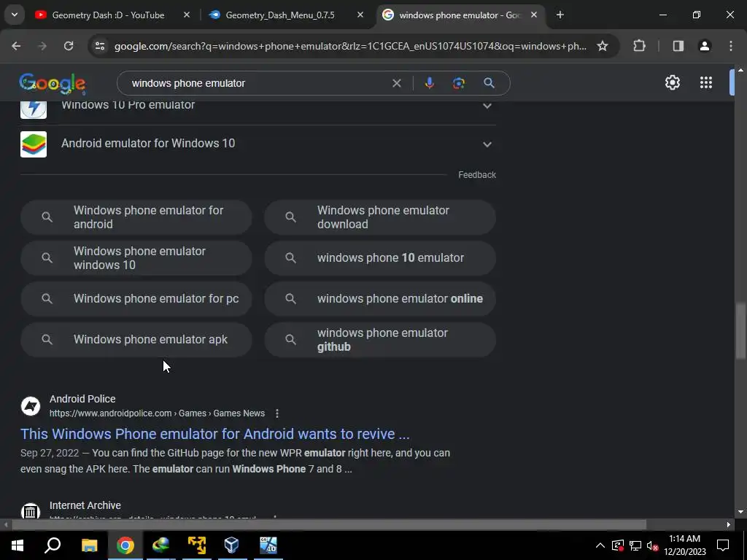
Task: Click the Internet Archive site name
Action: 85,505
